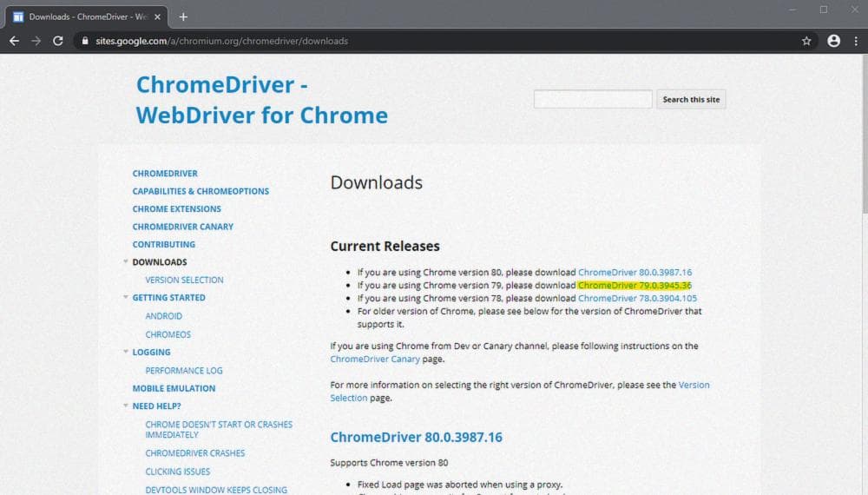Collapse the GETTING STARTED section arrow
The image size is (868, 495).
[126, 297]
